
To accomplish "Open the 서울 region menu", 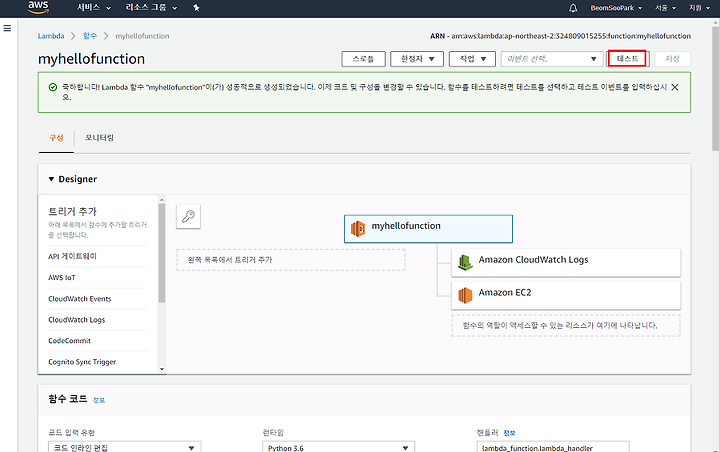I will pos(665,8).
